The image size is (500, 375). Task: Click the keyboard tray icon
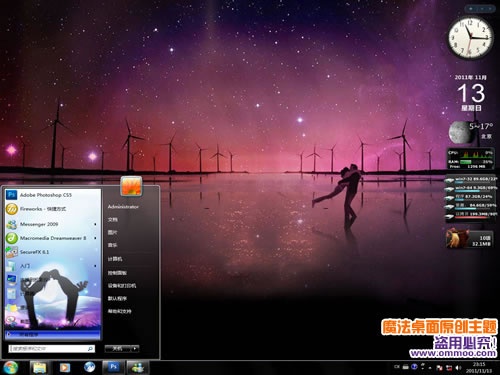click(x=406, y=367)
